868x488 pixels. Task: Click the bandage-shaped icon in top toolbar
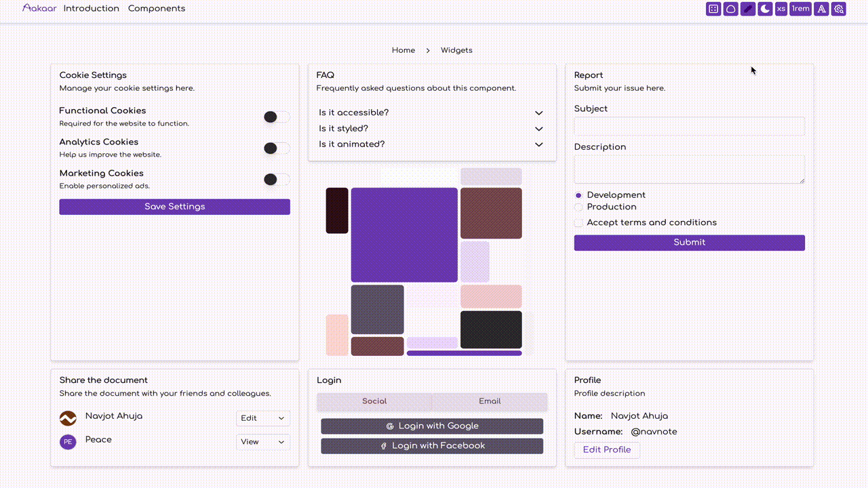748,9
